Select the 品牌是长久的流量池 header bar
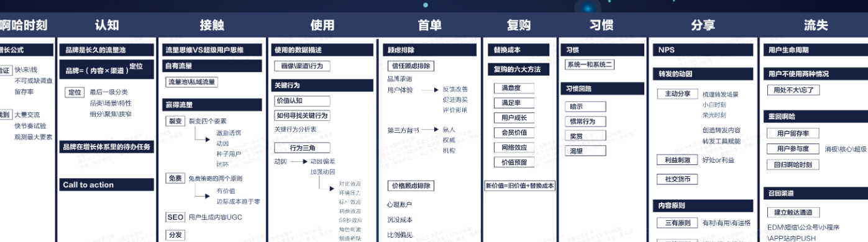Viewport: 868px width, 242px height. pos(107,50)
